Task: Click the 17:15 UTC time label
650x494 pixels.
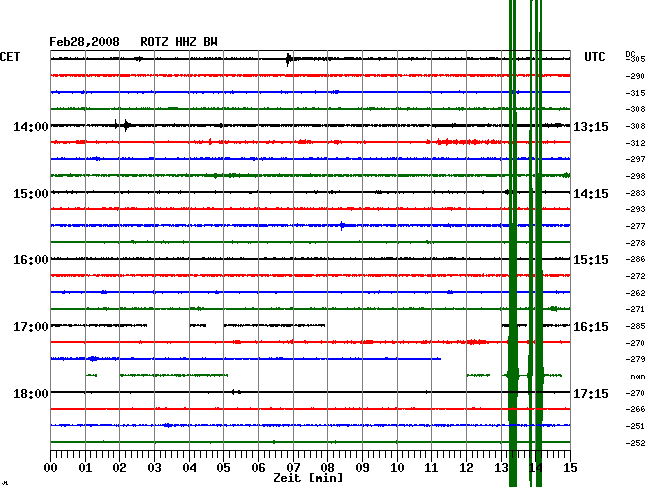Action: [591, 393]
